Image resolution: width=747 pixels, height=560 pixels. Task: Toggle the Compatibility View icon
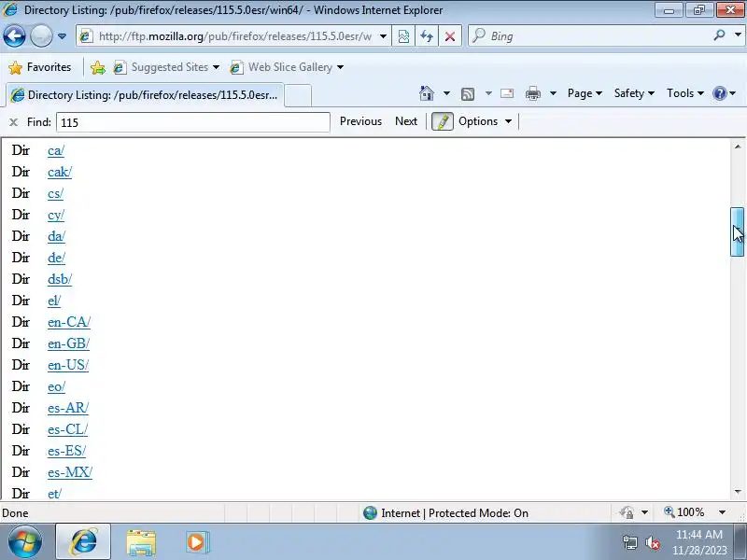click(403, 36)
